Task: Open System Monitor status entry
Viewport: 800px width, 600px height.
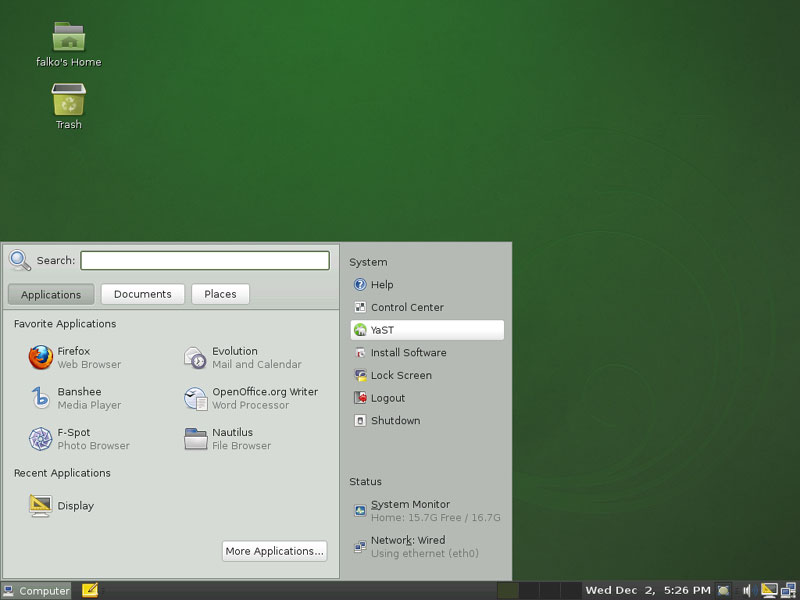Action: pos(427,511)
